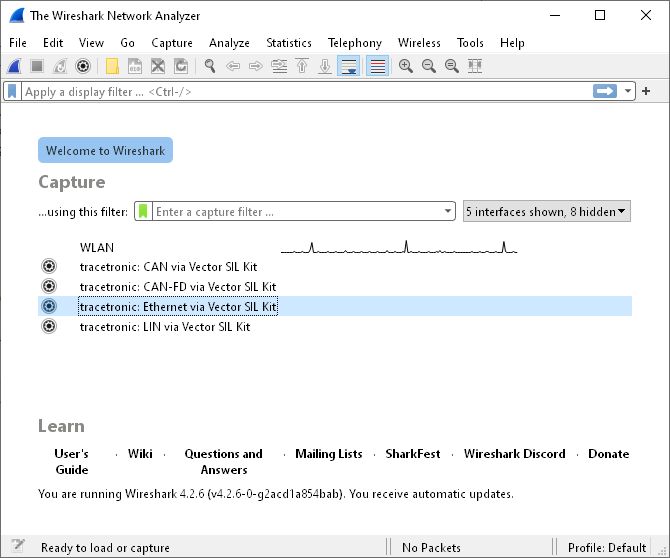Add a display filter button with plus
Image resolution: width=670 pixels, height=558 pixels.
[x=646, y=91]
